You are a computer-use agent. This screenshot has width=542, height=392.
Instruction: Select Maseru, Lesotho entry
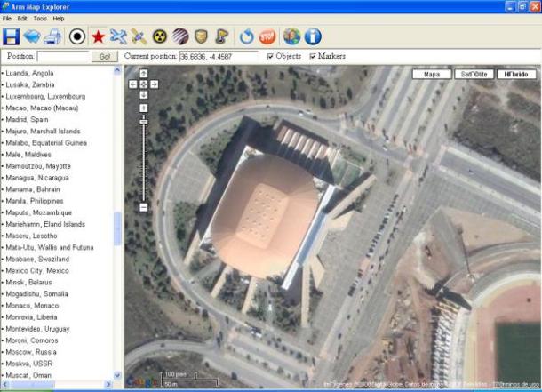31,236
